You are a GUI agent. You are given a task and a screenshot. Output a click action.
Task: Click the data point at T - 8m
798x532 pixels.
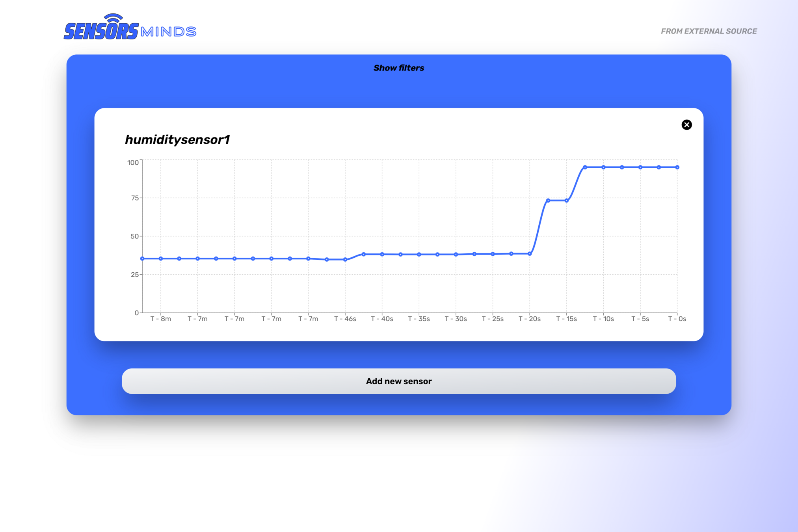coord(161,259)
